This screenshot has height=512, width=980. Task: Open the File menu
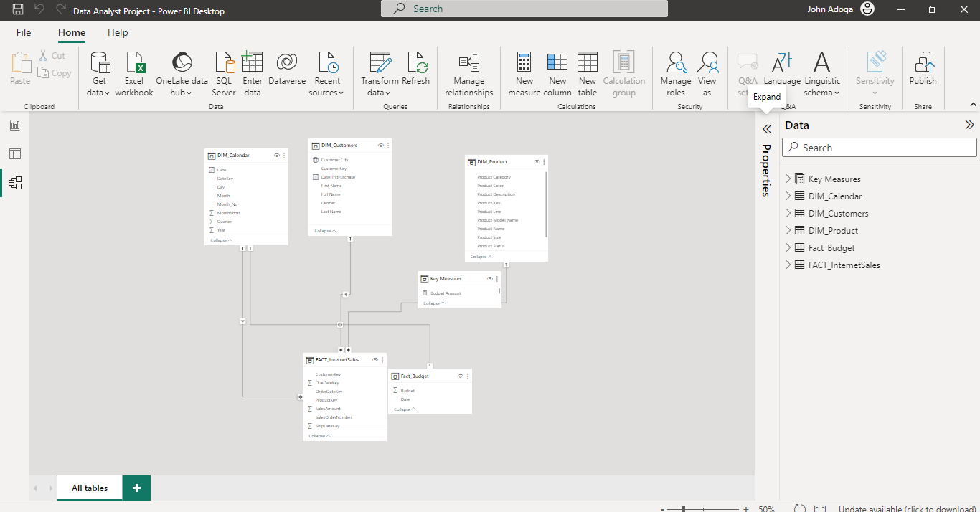24,32
